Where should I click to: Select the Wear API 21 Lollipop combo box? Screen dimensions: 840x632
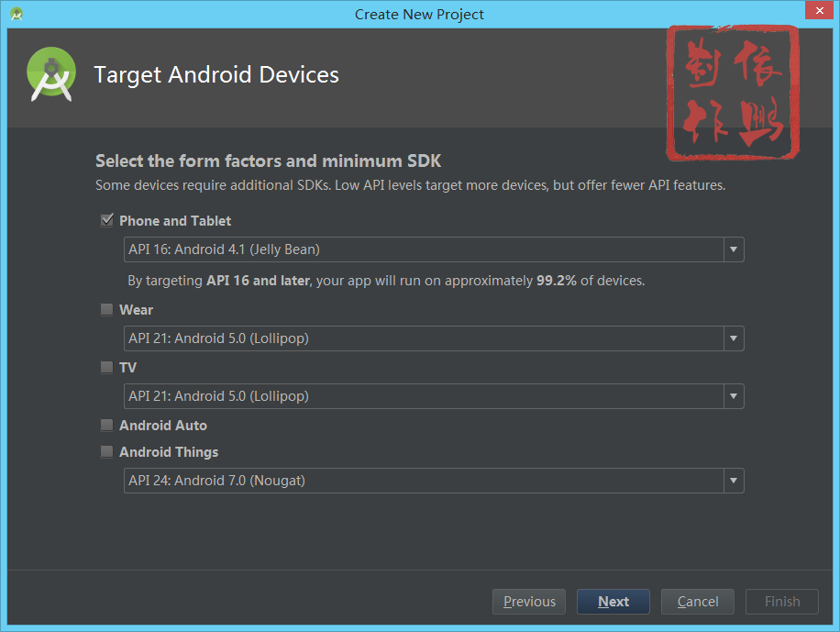(x=434, y=338)
